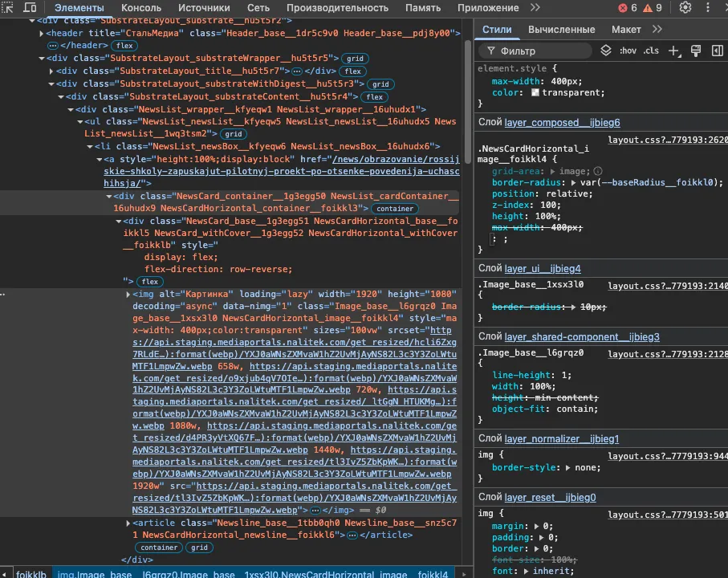
Task: Open the Макет tab
Action: (x=626, y=30)
